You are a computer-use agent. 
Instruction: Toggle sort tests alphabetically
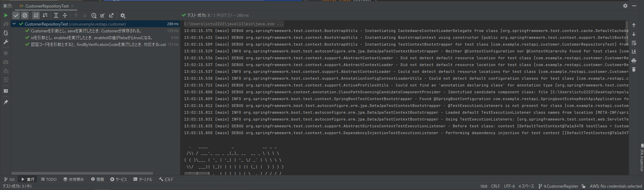[36, 15]
